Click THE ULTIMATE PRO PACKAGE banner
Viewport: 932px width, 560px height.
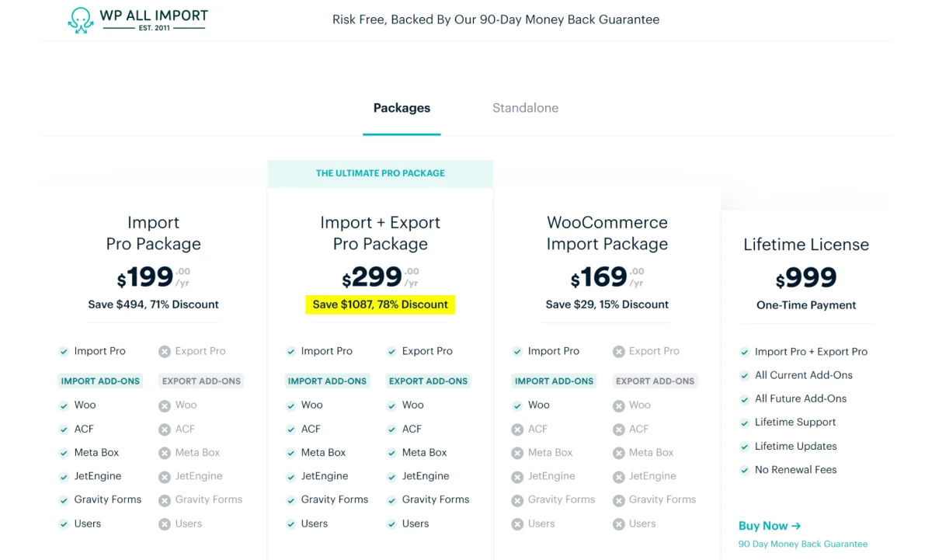click(x=381, y=173)
